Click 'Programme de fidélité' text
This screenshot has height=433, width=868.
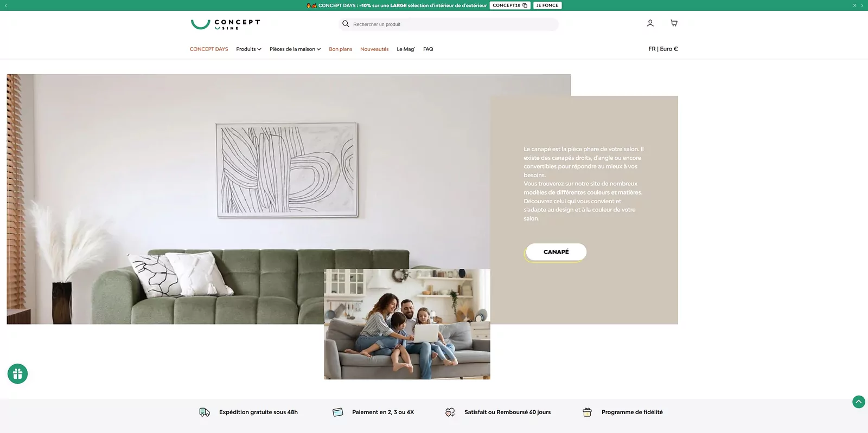tap(632, 412)
